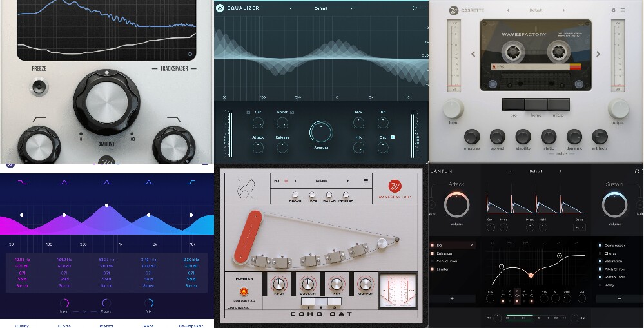Viewport: 644px width, 328px height.
Task: Click the Sustain knob on Echo Cat
Action: [x=307, y=284]
